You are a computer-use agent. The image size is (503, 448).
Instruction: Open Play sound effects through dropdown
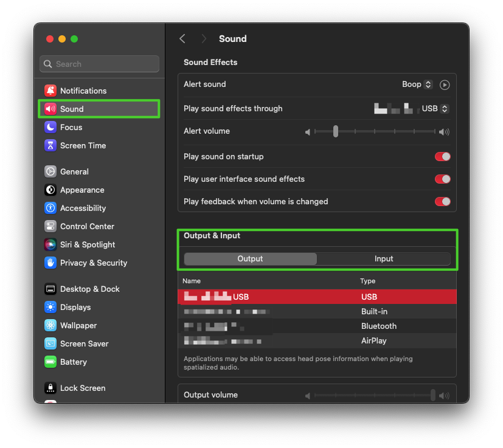click(x=435, y=109)
